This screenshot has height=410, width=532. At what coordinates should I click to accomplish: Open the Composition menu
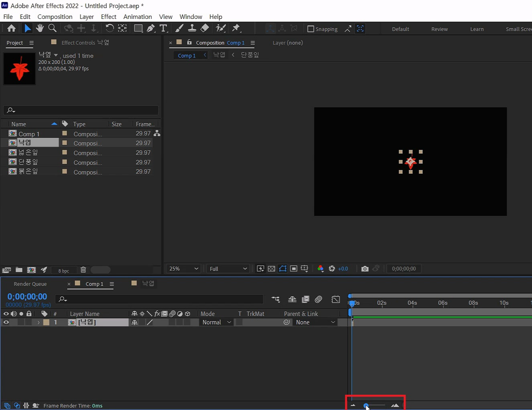point(55,16)
